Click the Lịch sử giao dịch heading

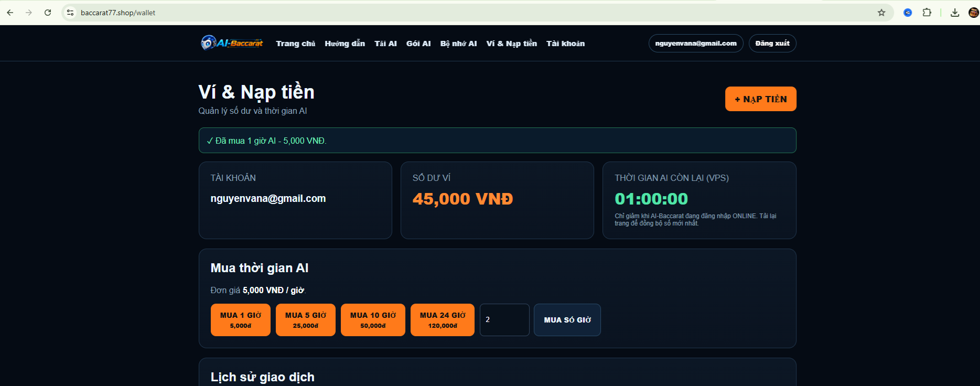pyautogui.click(x=262, y=377)
